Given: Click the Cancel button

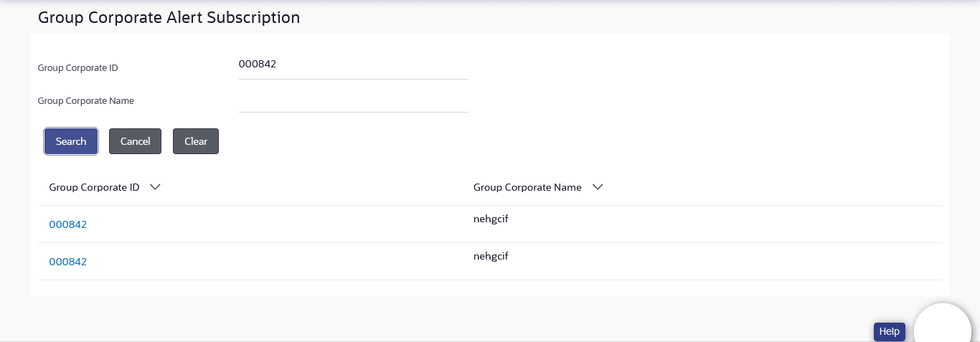Looking at the screenshot, I should click(x=135, y=141).
